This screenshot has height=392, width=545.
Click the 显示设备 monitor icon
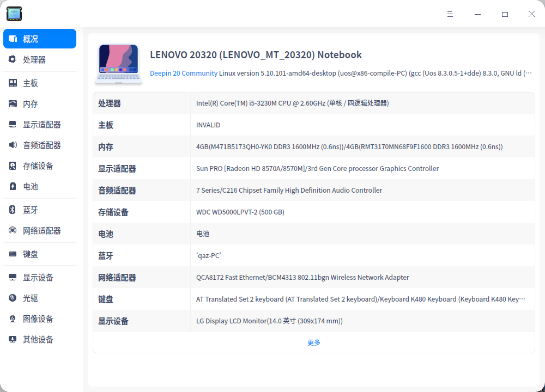pos(13,277)
